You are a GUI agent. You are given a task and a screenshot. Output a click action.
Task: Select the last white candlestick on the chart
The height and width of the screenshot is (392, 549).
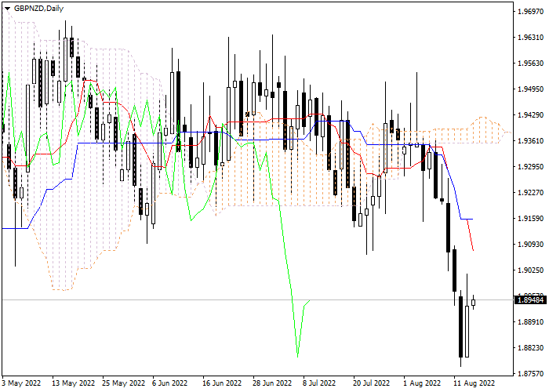pyautogui.click(x=474, y=303)
